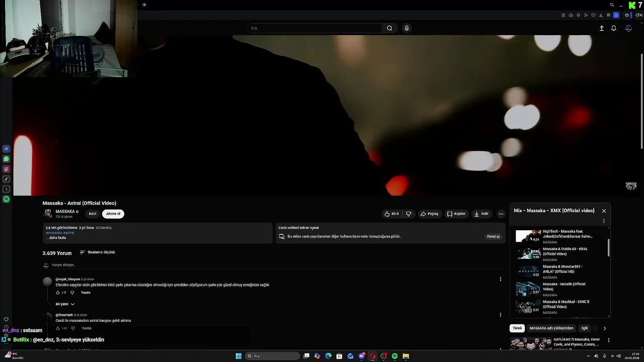
Task: Like the video (80 B thumbs up)
Action: (391, 214)
